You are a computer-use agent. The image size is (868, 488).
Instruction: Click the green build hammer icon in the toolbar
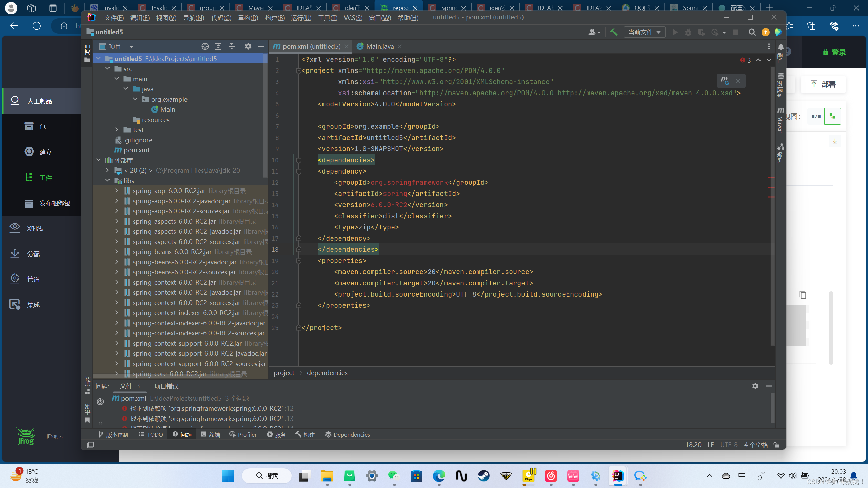[614, 32]
